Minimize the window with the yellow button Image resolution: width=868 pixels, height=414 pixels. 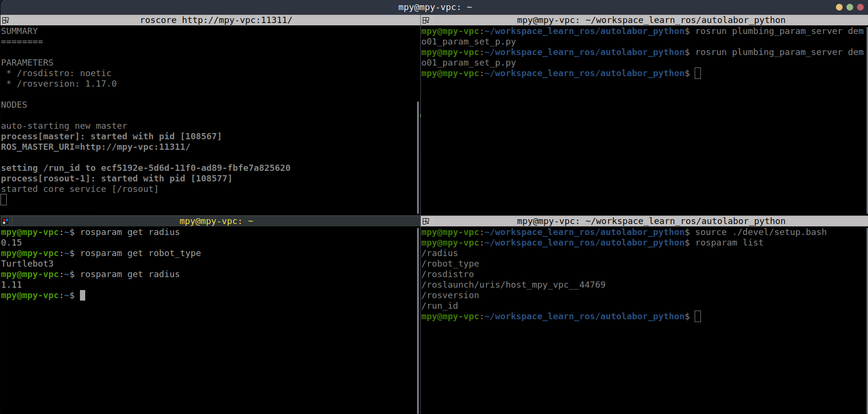pos(839,7)
